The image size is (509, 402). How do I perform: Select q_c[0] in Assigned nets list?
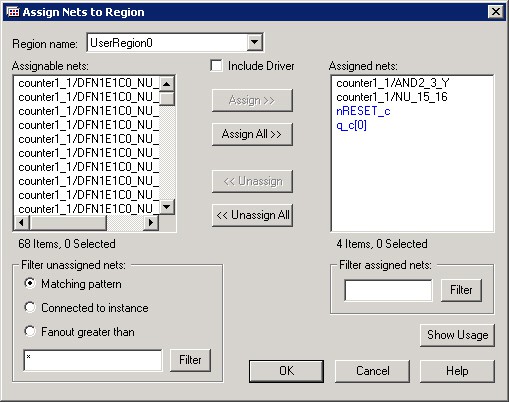(351, 125)
